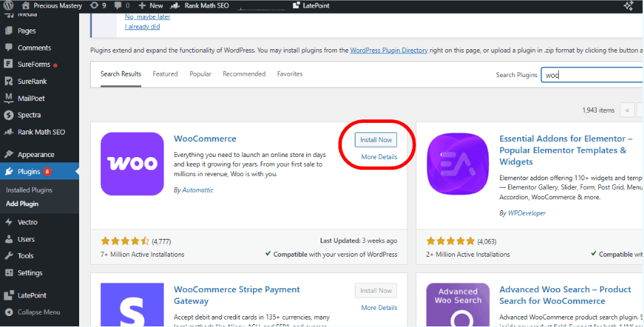644x327 pixels.
Task: Open WooCommerce Stripe Payment Gateway title
Action: (237, 295)
